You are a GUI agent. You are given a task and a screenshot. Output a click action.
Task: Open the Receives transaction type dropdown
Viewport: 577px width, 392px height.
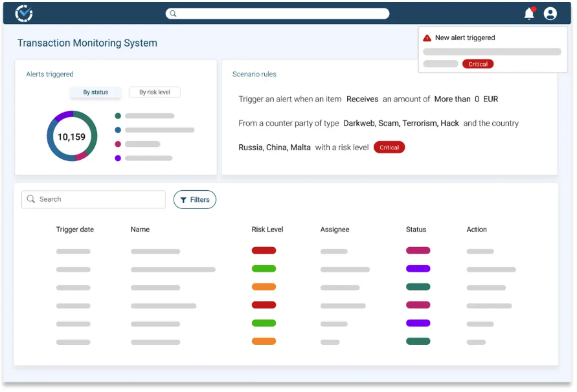click(x=362, y=99)
